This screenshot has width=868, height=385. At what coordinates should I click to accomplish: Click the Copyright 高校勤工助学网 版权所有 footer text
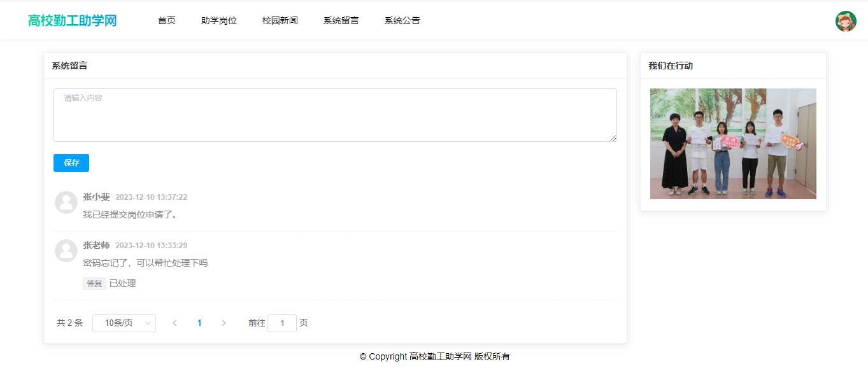coord(435,356)
